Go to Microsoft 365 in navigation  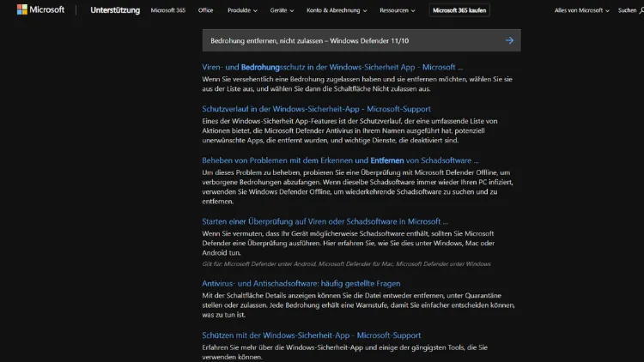168,10
